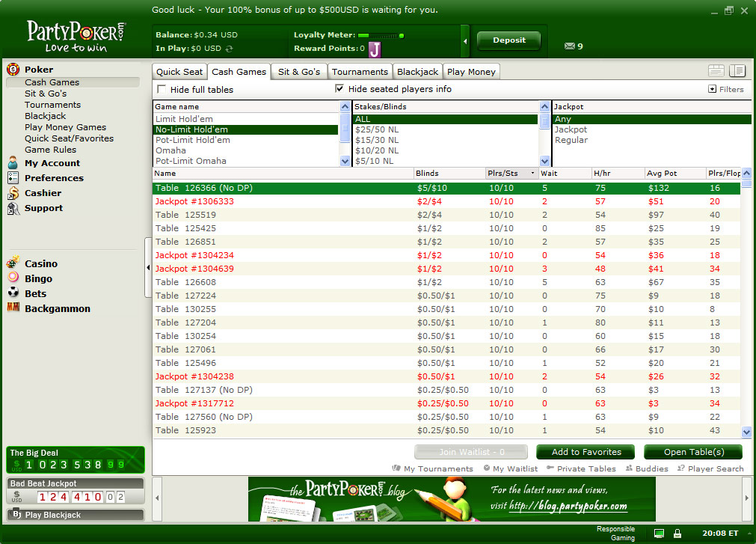Click the Poker chip icon in sidebar

click(13, 70)
